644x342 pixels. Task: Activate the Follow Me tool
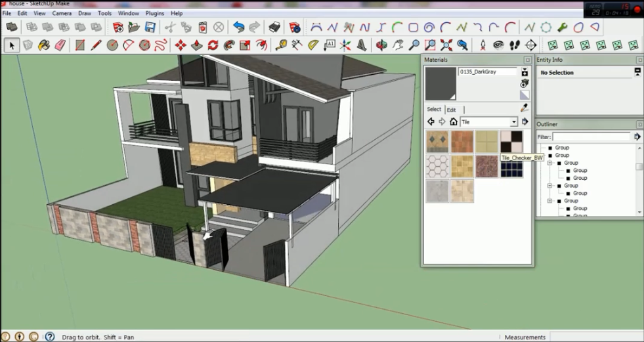229,45
